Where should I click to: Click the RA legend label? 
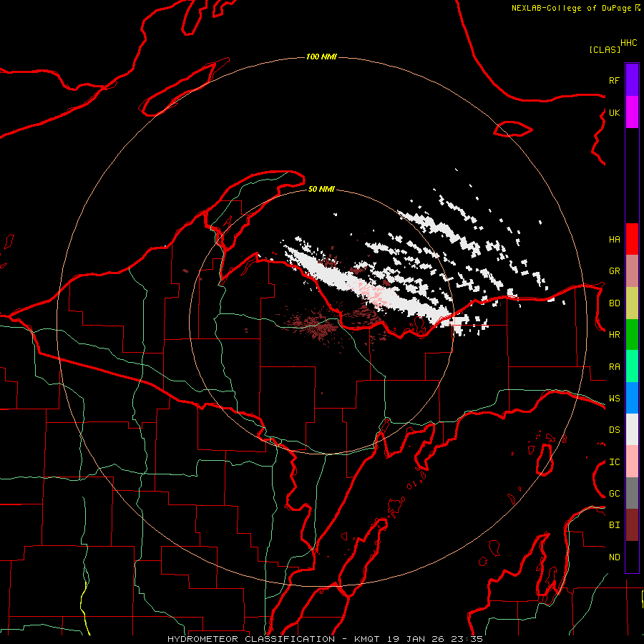[614, 367]
